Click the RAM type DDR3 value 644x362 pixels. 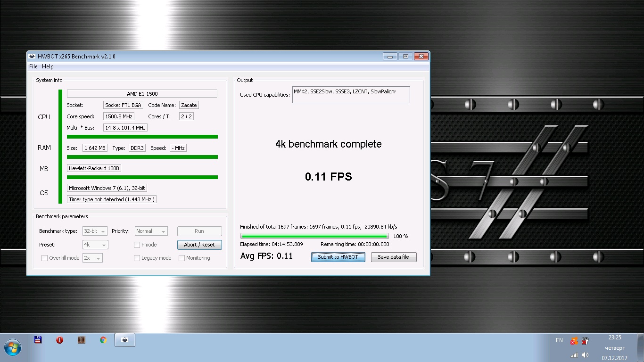click(x=137, y=148)
